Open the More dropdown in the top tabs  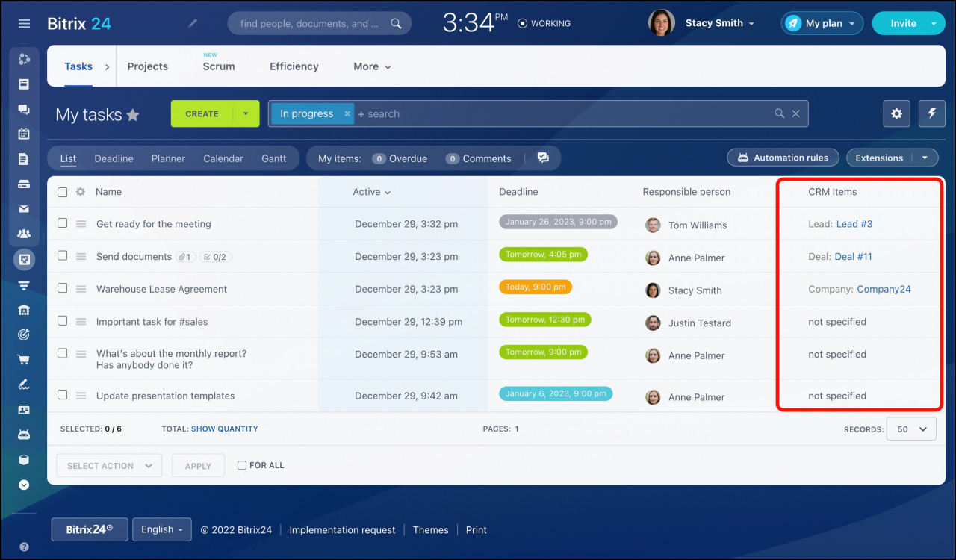(372, 66)
